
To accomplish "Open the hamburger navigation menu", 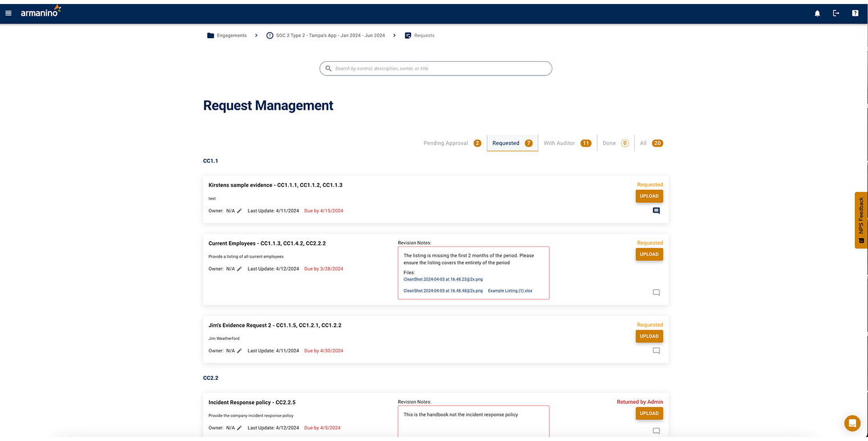I will click(8, 13).
